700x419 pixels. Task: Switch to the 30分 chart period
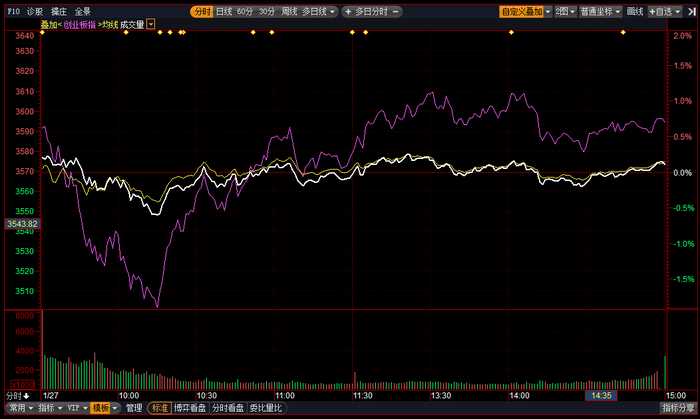coord(267,12)
